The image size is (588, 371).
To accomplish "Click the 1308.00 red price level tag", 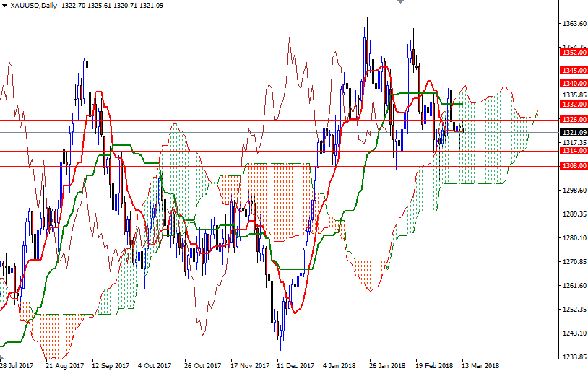I will [x=574, y=166].
